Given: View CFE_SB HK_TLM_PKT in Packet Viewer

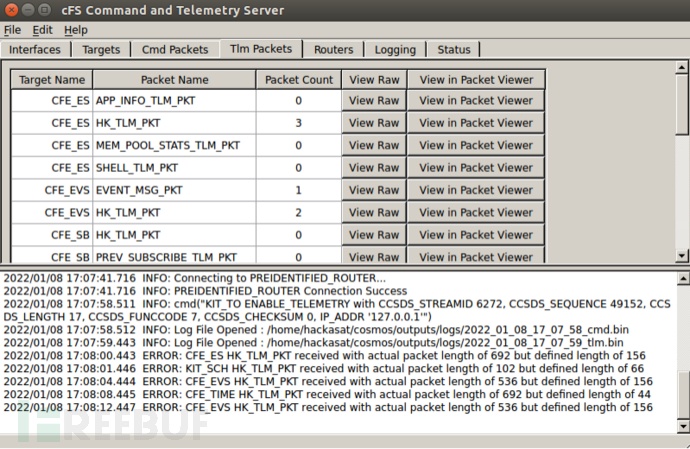Looking at the screenshot, I should 476,235.
